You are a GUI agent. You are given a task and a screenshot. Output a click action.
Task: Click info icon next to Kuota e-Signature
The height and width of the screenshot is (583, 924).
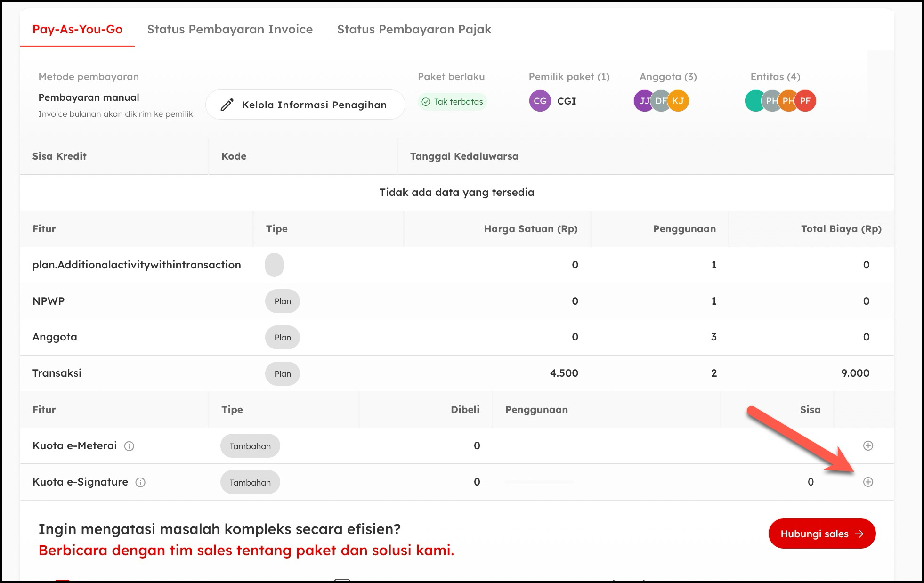tap(140, 482)
